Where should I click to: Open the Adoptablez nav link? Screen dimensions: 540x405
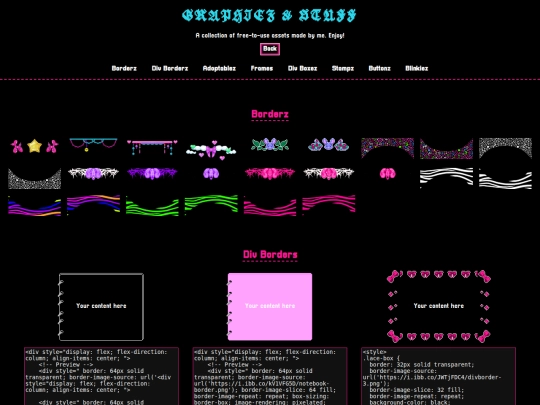pyautogui.click(x=219, y=68)
